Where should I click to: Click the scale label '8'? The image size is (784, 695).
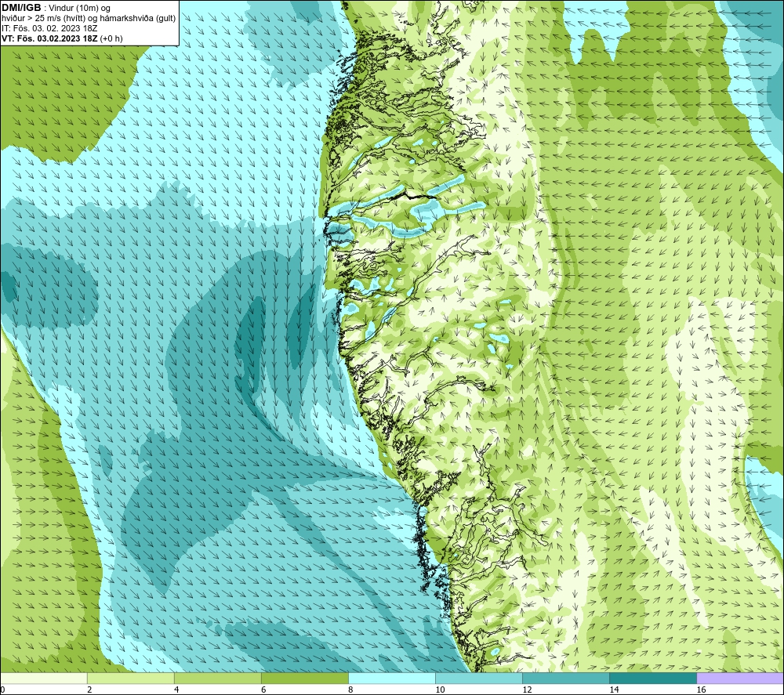pyautogui.click(x=350, y=690)
